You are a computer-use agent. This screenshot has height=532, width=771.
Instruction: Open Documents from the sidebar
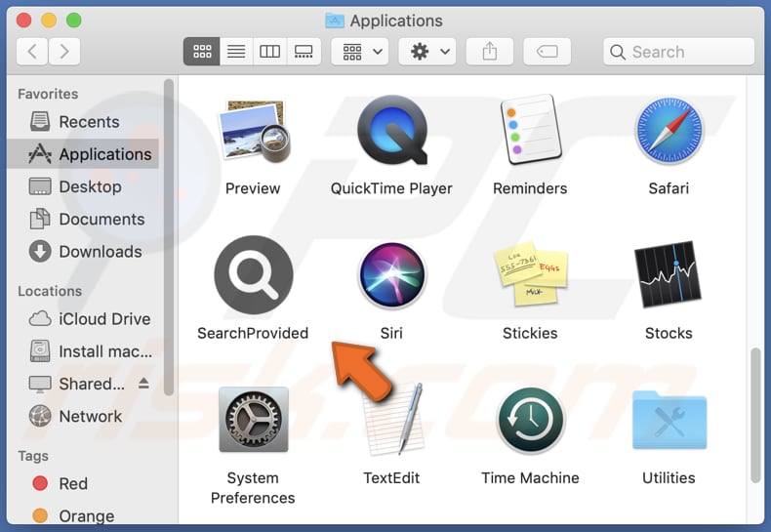coord(83,219)
